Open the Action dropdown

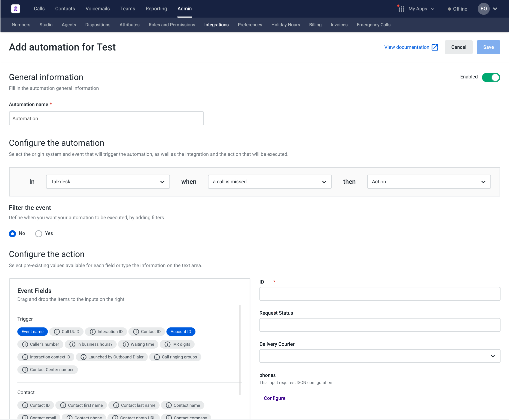(x=429, y=182)
